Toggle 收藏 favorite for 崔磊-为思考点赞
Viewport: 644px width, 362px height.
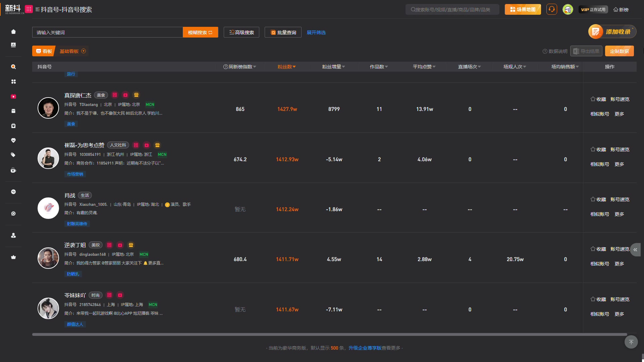tap(598, 149)
